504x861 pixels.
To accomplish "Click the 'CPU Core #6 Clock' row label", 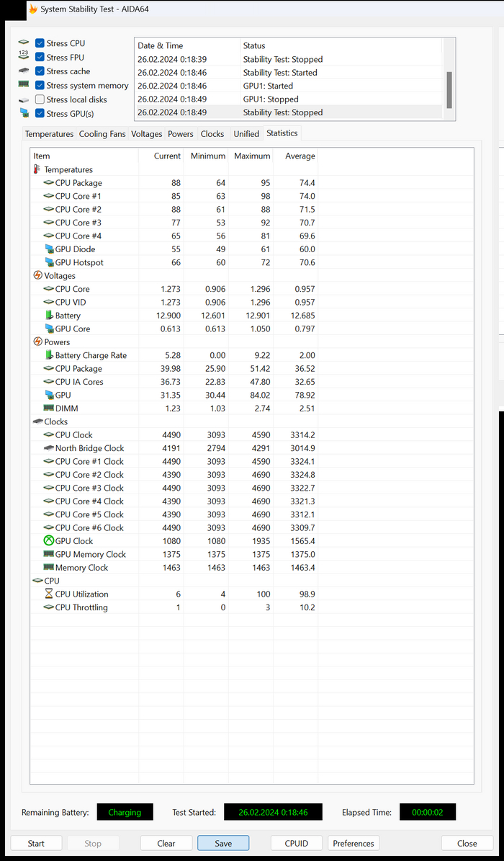I will point(89,527).
